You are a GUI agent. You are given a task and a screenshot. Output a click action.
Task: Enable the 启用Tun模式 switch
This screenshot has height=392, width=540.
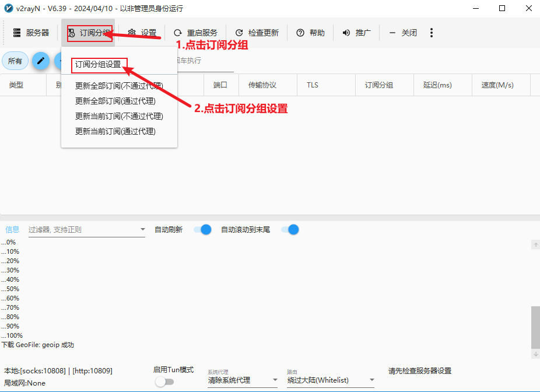164,381
